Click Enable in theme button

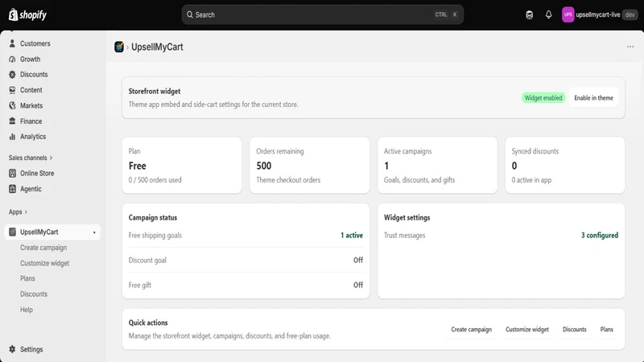(593, 97)
